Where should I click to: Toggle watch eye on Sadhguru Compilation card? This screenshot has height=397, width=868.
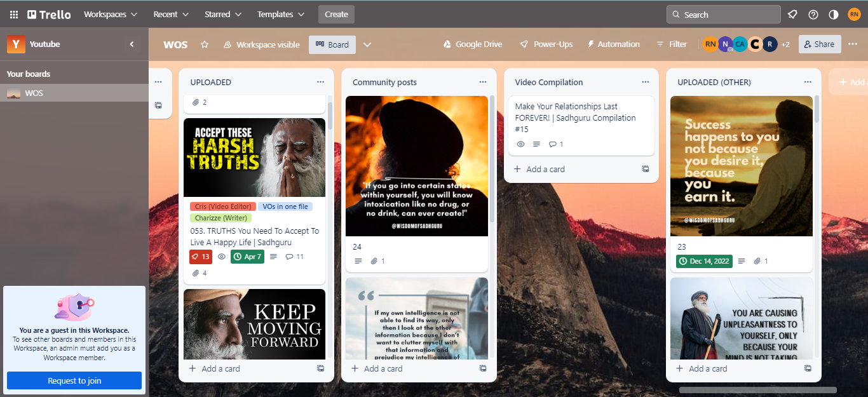(x=521, y=144)
